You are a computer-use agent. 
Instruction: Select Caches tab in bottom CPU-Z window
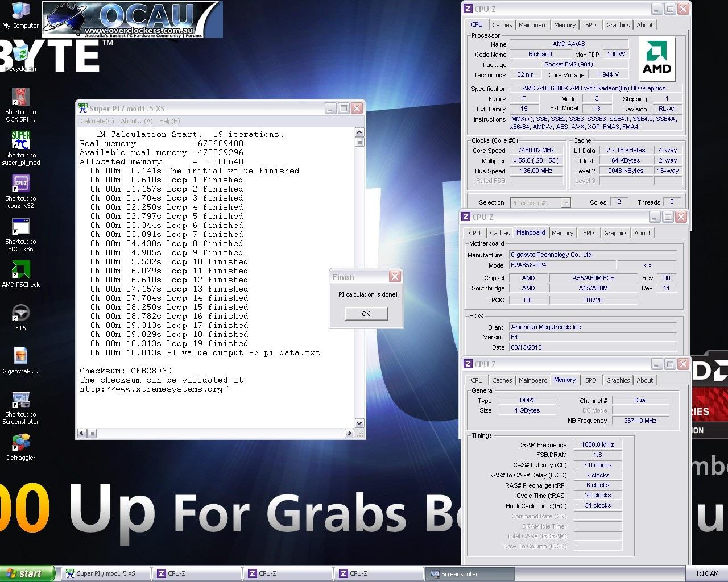[502, 380]
